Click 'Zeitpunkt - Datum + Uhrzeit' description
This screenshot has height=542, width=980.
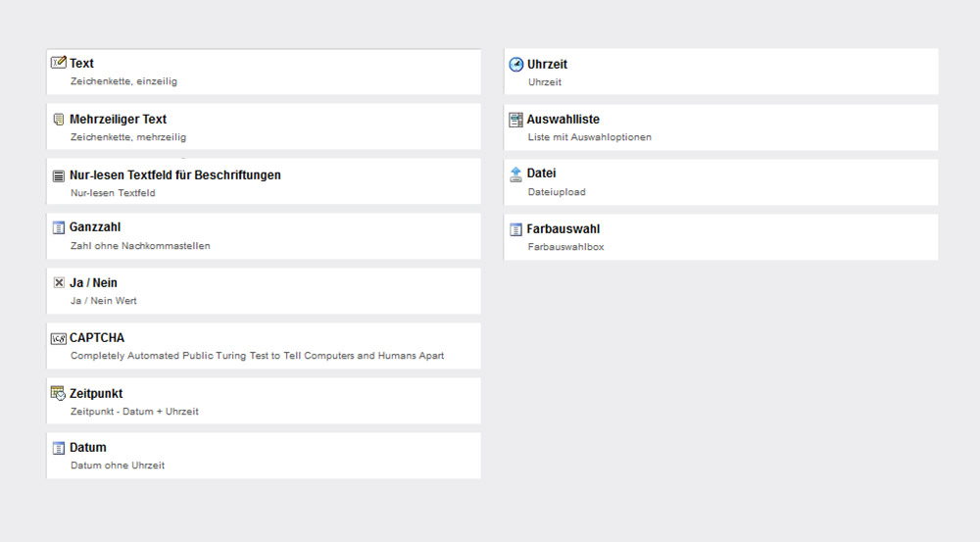coord(134,412)
